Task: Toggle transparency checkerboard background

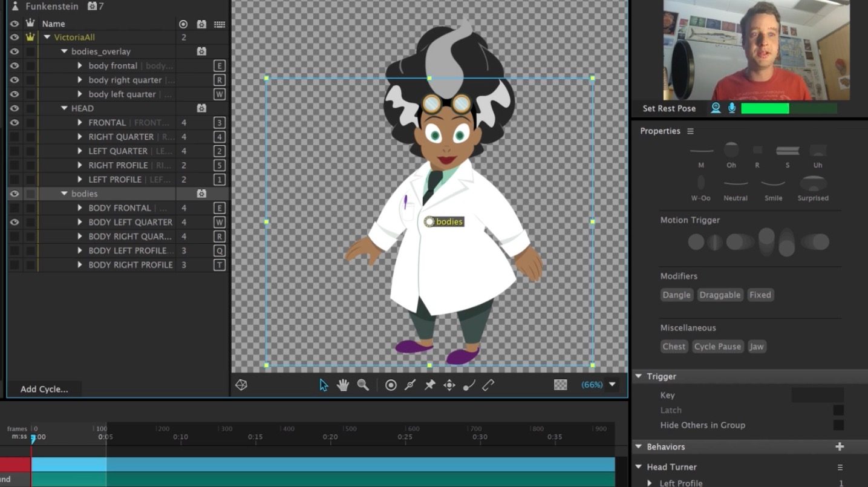Action: click(x=561, y=385)
